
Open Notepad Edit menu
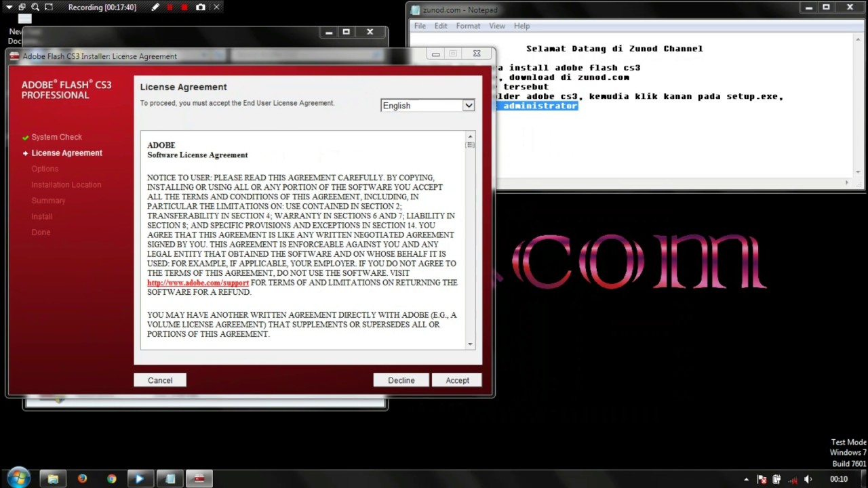(441, 26)
